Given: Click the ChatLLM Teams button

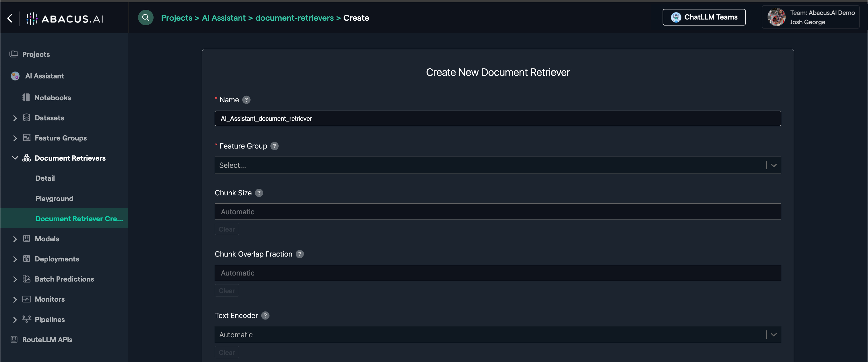Looking at the screenshot, I should pos(704,17).
